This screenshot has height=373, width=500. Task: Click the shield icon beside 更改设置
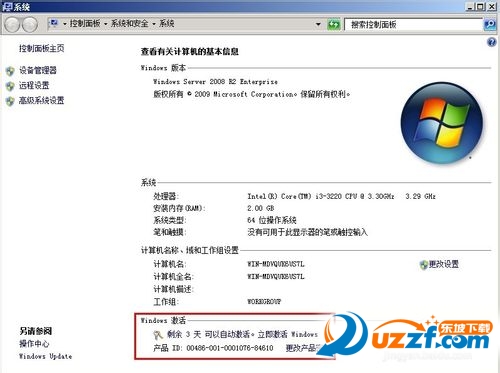click(423, 265)
